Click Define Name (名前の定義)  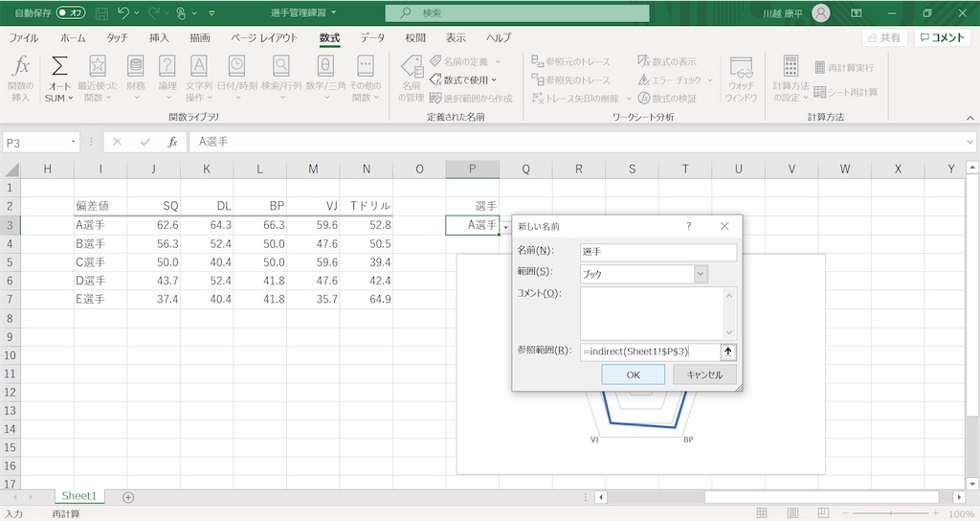coord(459,61)
